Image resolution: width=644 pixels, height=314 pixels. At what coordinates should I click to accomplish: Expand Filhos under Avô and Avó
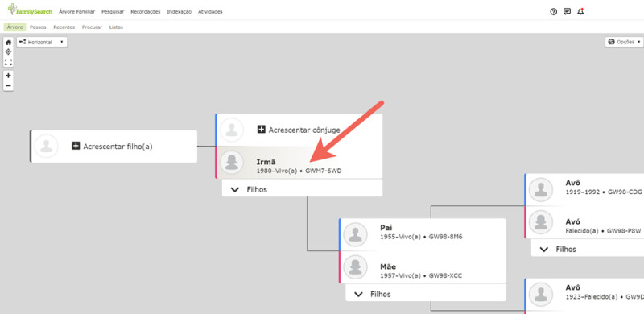click(588, 249)
